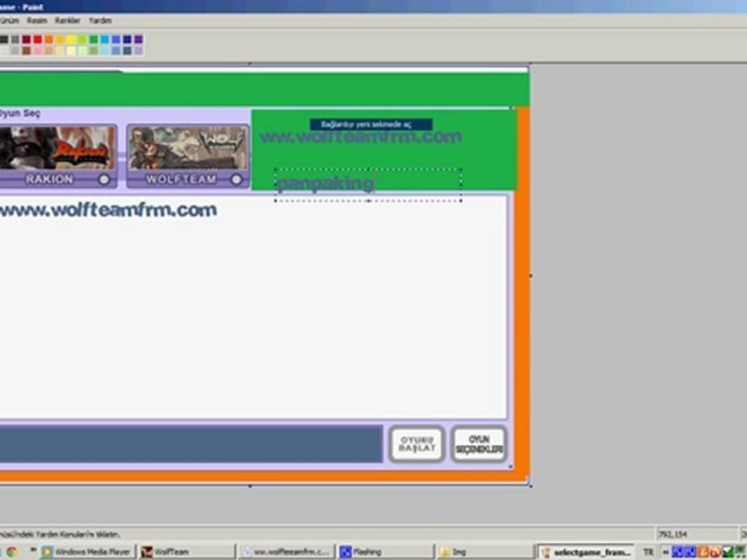
Task: Pick the cyan blue palette swatch
Action: point(105,39)
